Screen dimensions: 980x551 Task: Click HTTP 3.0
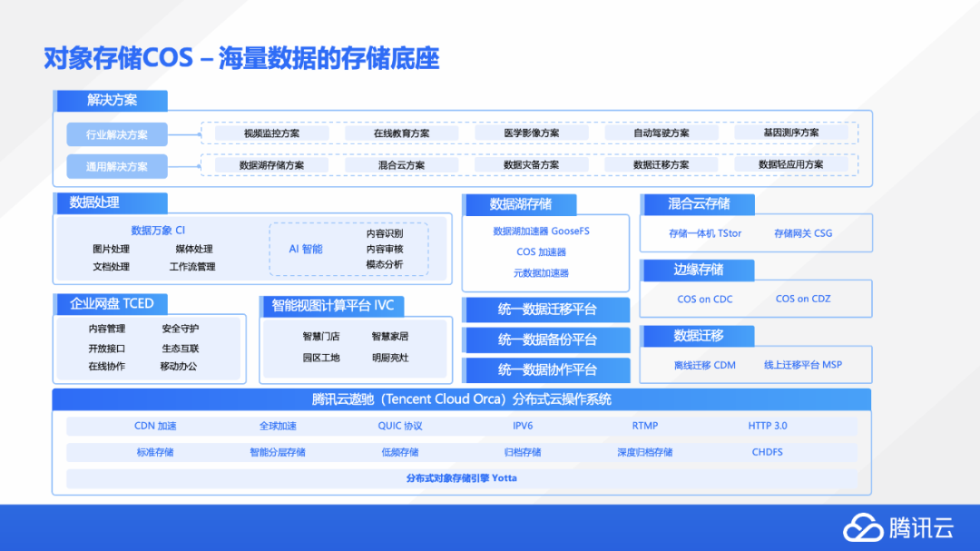click(768, 426)
